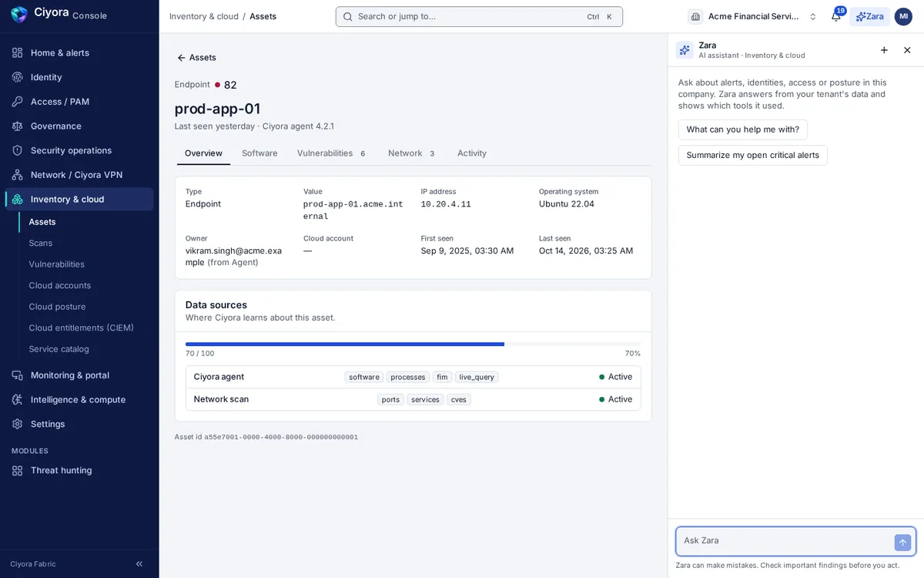Viewport: 924px width, 578px height.
Task: Click the tenant building icon
Action: (695, 16)
